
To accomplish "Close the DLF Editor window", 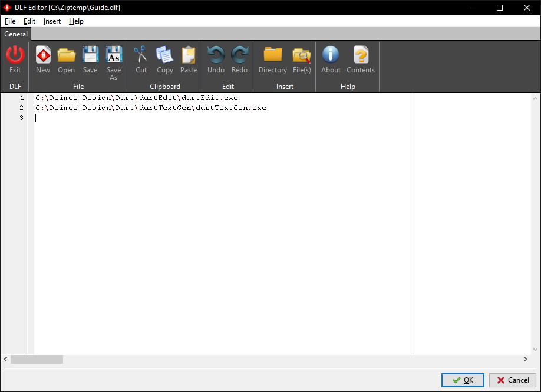I will (526, 8).
